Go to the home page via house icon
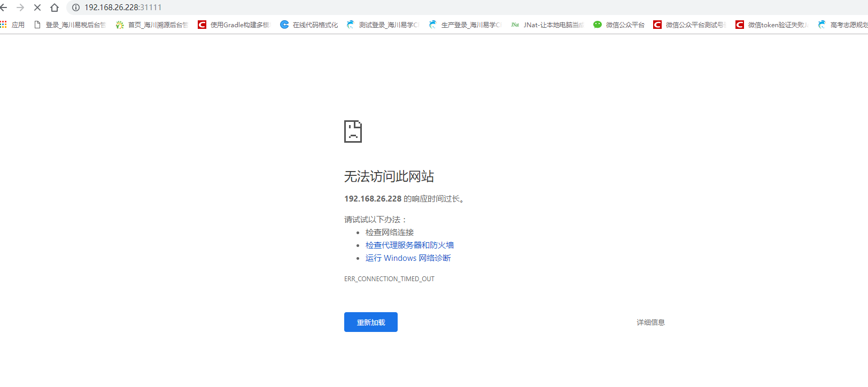868x387 pixels. pos(55,7)
